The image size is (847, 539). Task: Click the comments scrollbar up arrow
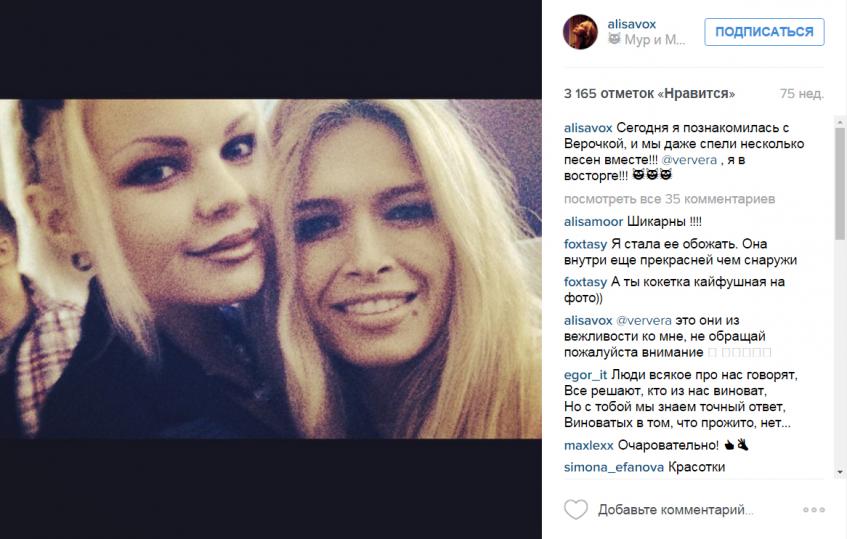tap(840, 120)
